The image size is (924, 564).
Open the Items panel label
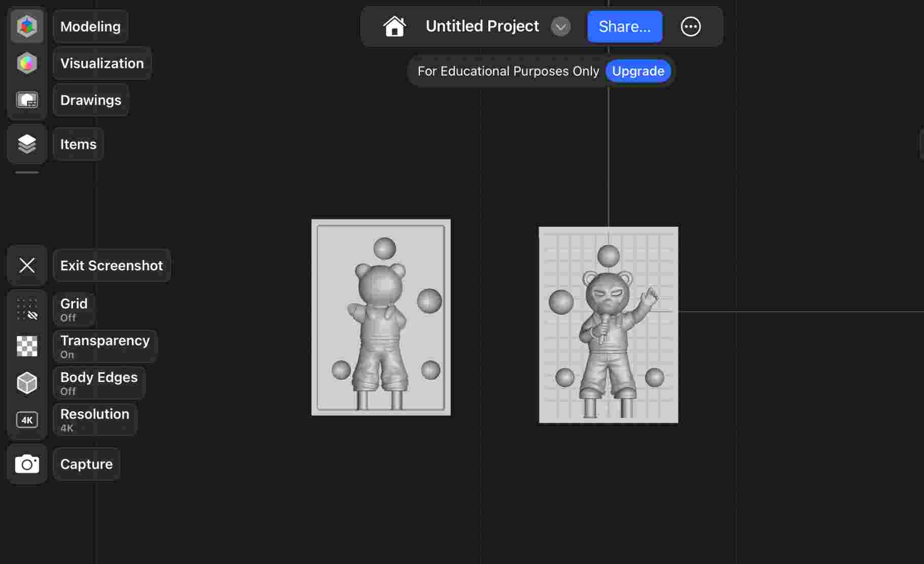coord(78,144)
